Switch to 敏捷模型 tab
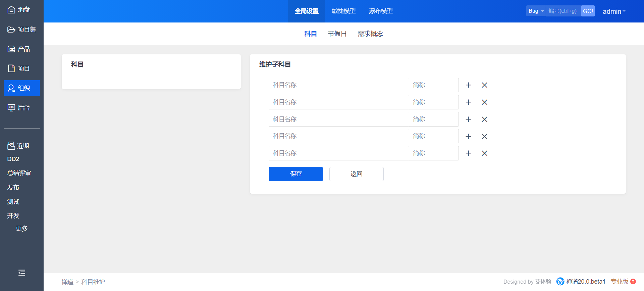 click(x=343, y=11)
